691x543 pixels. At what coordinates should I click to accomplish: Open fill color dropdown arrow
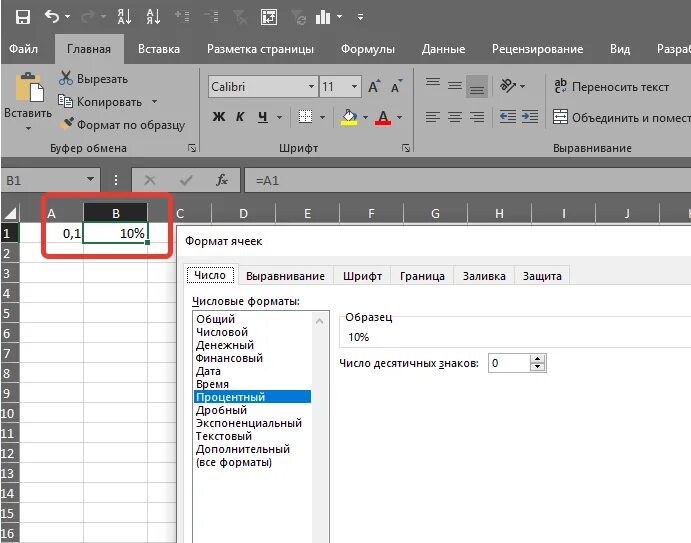(x=365, y=117)
